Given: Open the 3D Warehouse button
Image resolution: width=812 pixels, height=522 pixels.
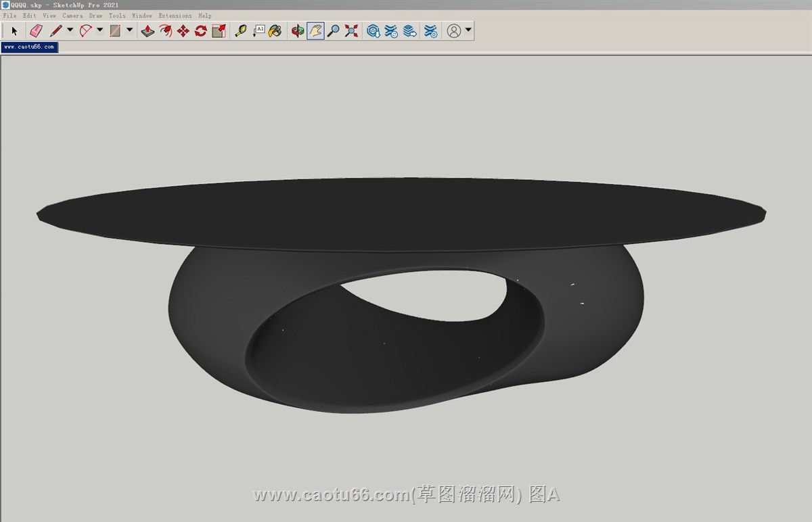Looking at the screenshot, I should click(373, 30).
